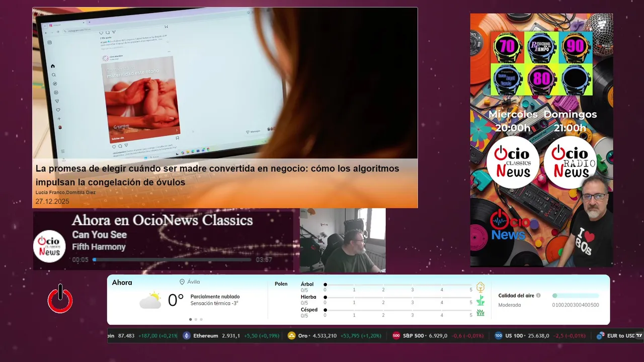Click the 87.483 price in ticker
The height and width of the screenshot is (362, 644).
(126, 335)
